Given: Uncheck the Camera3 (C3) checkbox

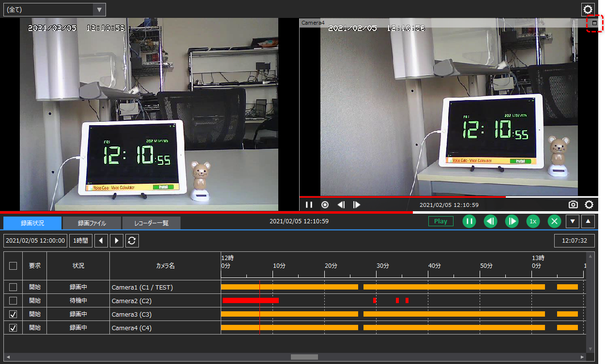Looking at the screenshot, I should click(13, 314).
